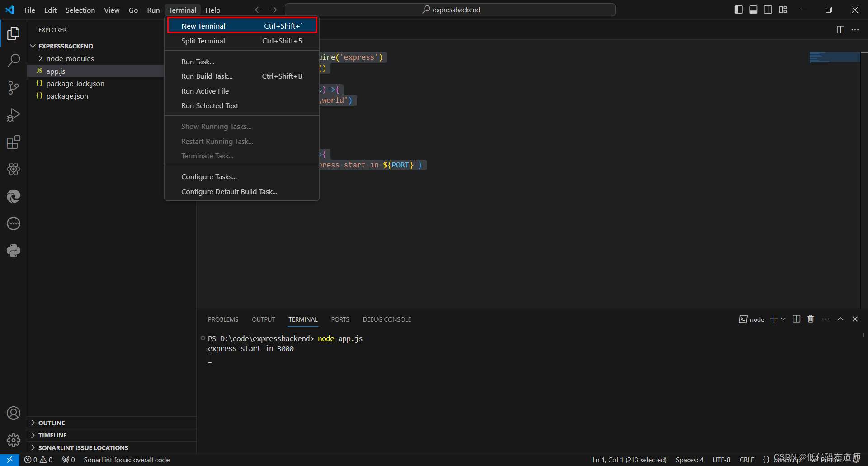Switch to the DEBUG CONSOLE tab

(387, 319)
